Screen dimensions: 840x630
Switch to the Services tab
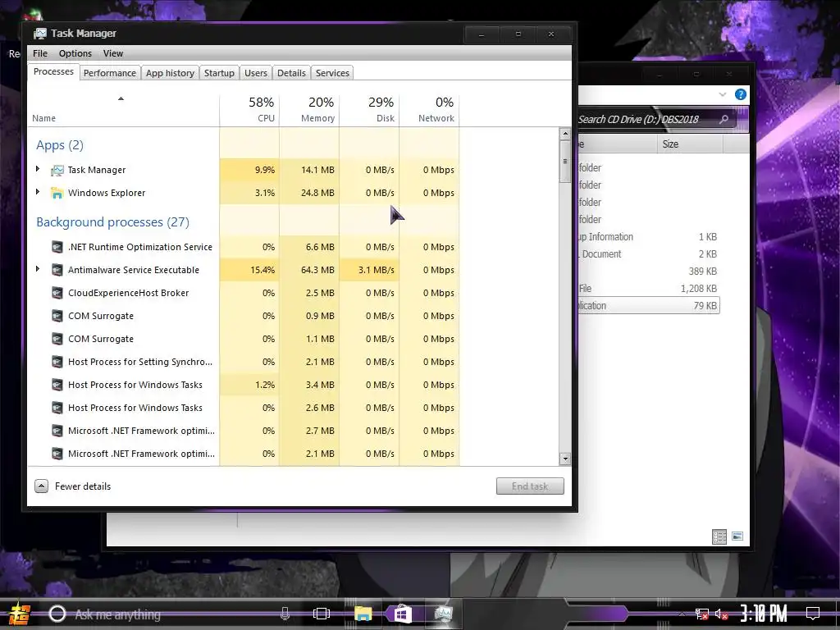pos(332,73)
